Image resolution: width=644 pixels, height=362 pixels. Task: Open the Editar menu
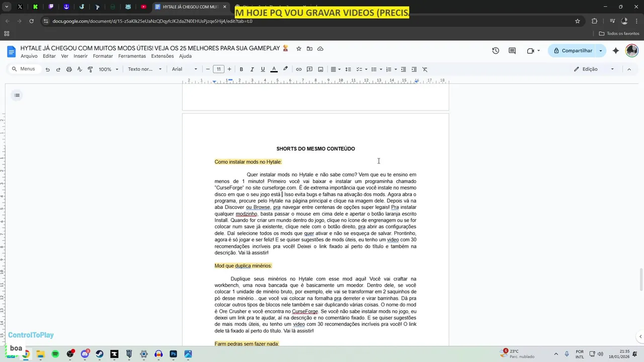(49, 56)
